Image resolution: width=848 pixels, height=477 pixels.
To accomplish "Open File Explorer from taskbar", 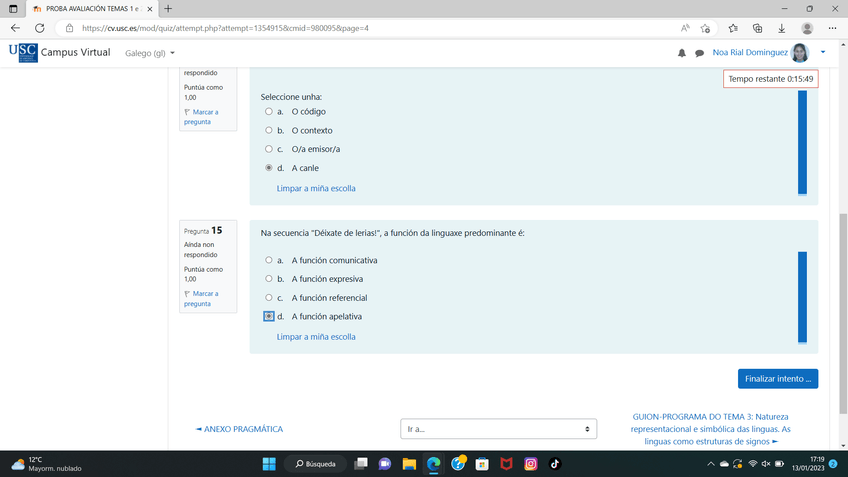I will coord(409,464).
